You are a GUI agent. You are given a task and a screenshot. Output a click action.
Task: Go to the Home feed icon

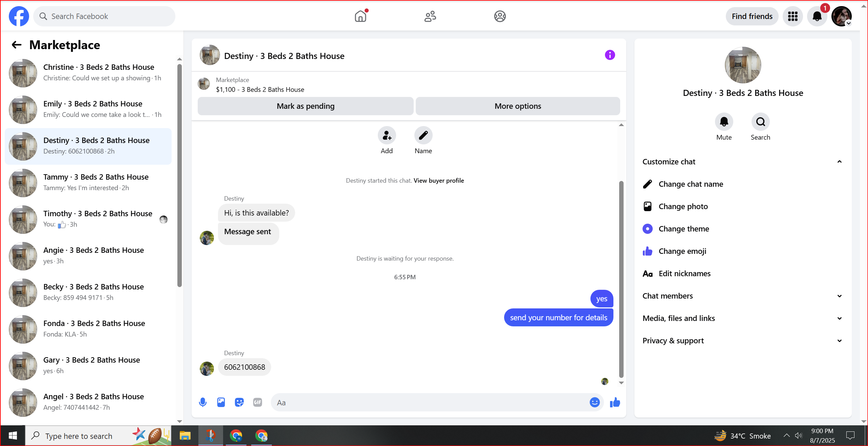pyautogui.click(x=361, y=16)
